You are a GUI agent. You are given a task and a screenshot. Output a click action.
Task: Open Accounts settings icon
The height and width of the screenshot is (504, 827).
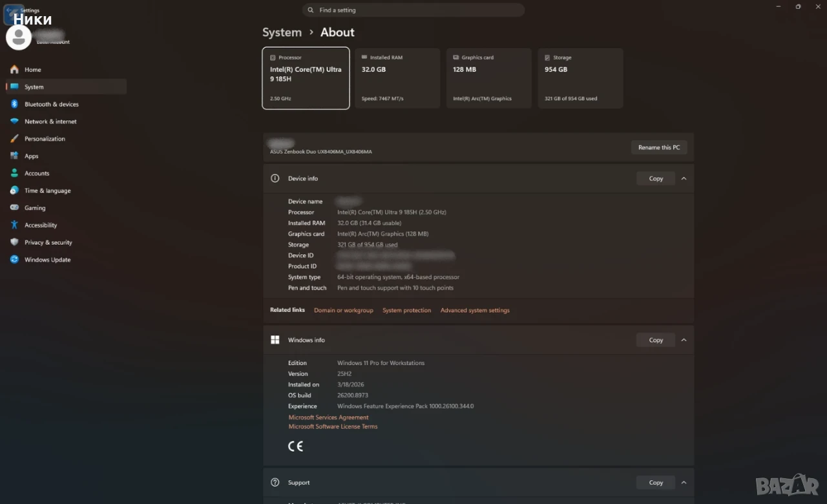pos(14,173)
